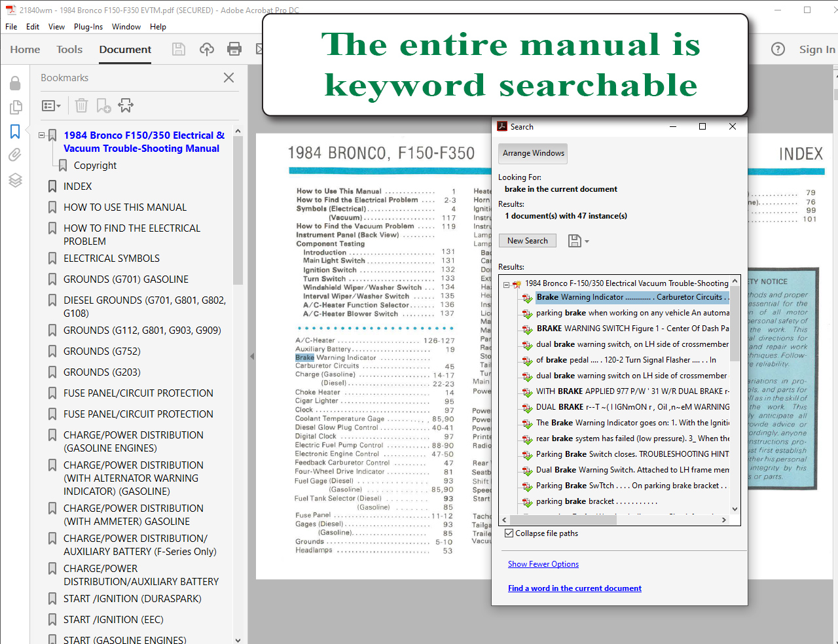838x644 pixels.
Task: Open the Edit menu
Action: 33,27
